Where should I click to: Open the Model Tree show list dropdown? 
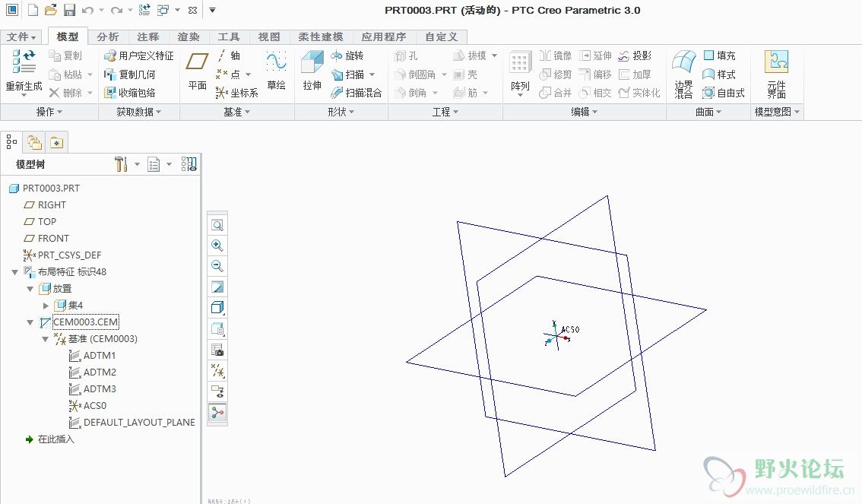coord(160,163)
